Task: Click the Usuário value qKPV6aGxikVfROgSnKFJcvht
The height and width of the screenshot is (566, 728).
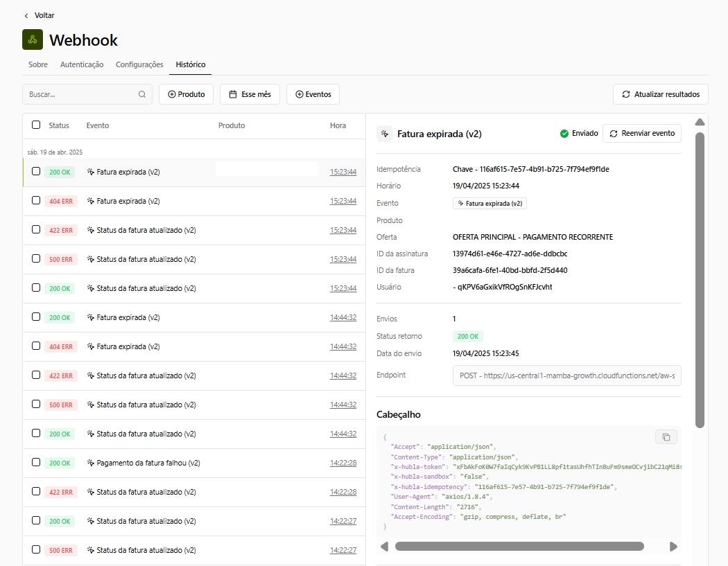Action: coord(503,288)
